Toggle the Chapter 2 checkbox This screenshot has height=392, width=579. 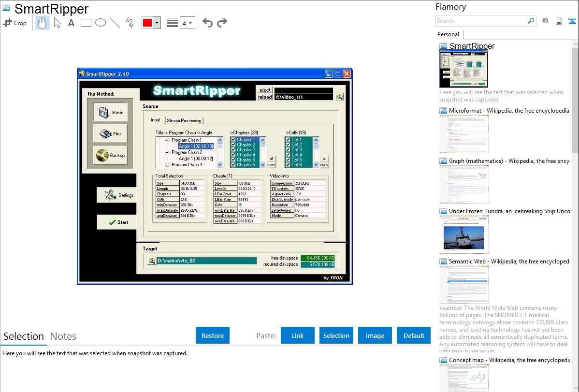pos(233,145)
